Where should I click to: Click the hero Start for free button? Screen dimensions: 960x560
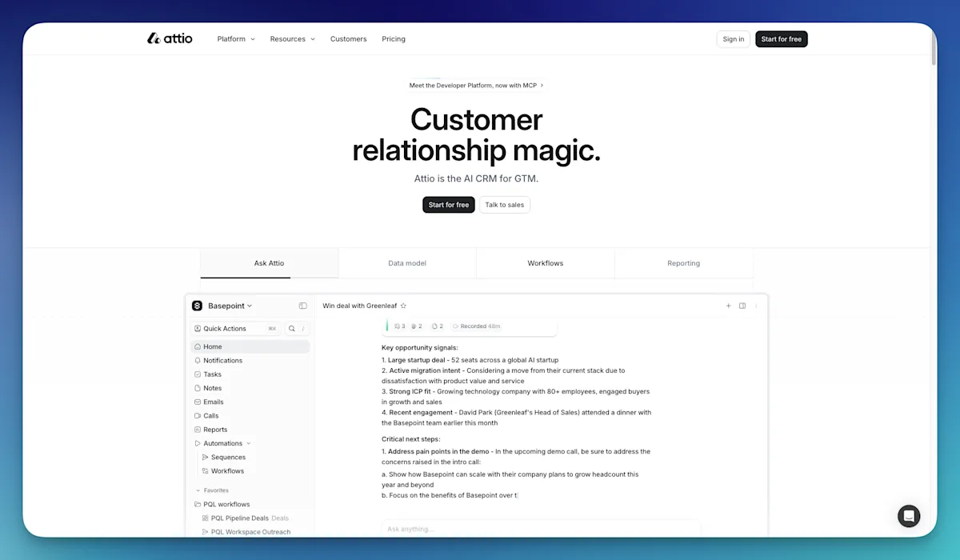point(449,205)
